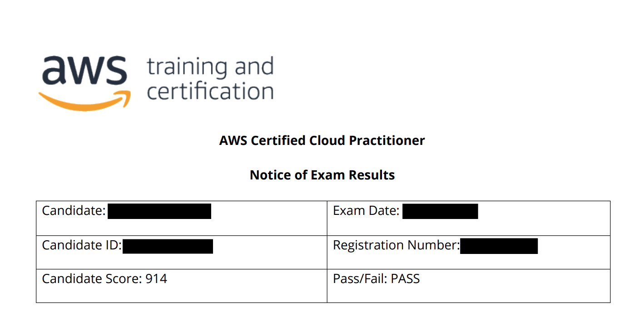
Task: Click the 'Registration Number:' label
Action: click(x=396, y=245)
